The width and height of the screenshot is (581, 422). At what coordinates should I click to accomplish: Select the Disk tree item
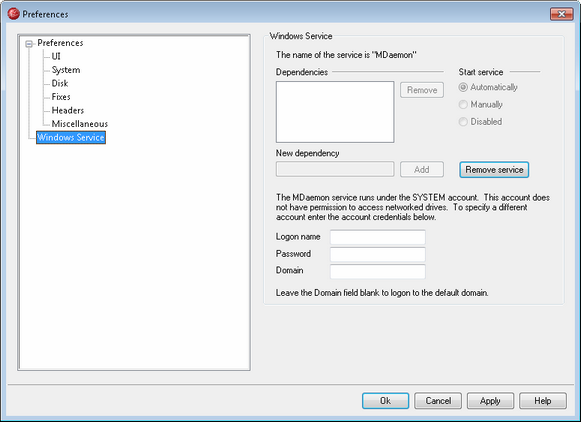click(x=60, y=83)
